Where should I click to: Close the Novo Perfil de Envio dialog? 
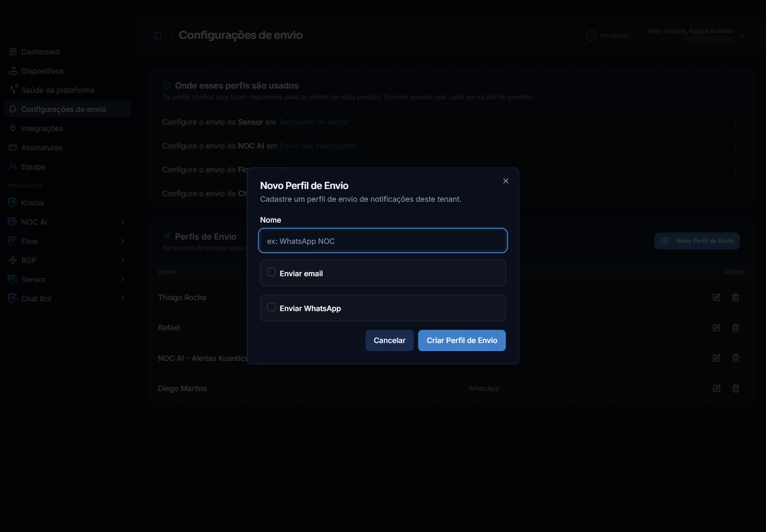click(x=506, y=181)
